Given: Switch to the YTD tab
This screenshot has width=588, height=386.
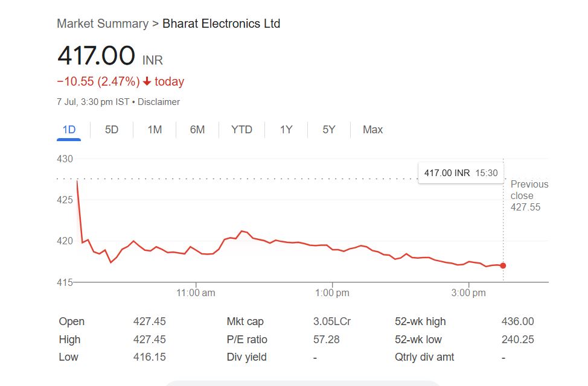Looking at the screenshot, I should 241,130.
